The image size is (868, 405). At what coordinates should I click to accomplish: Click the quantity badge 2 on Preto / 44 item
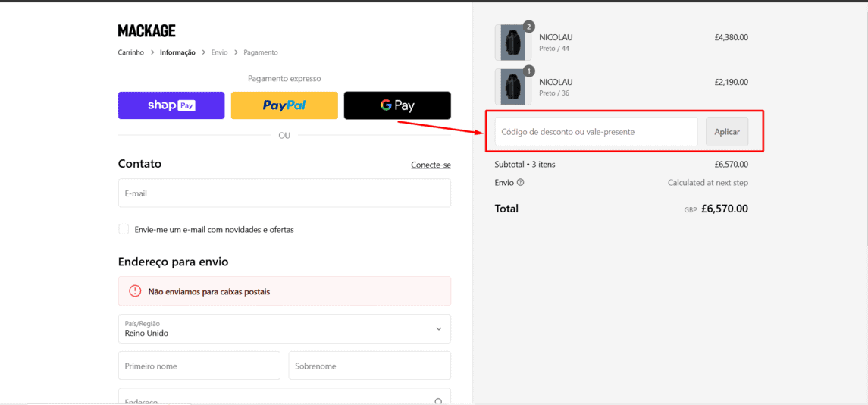(528, 26)
